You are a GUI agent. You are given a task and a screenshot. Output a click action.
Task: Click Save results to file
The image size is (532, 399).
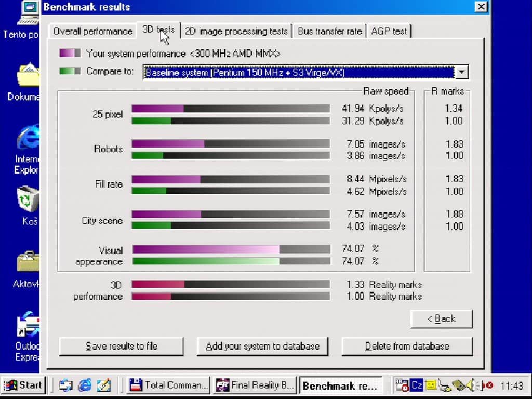click(x=121, y=347)
